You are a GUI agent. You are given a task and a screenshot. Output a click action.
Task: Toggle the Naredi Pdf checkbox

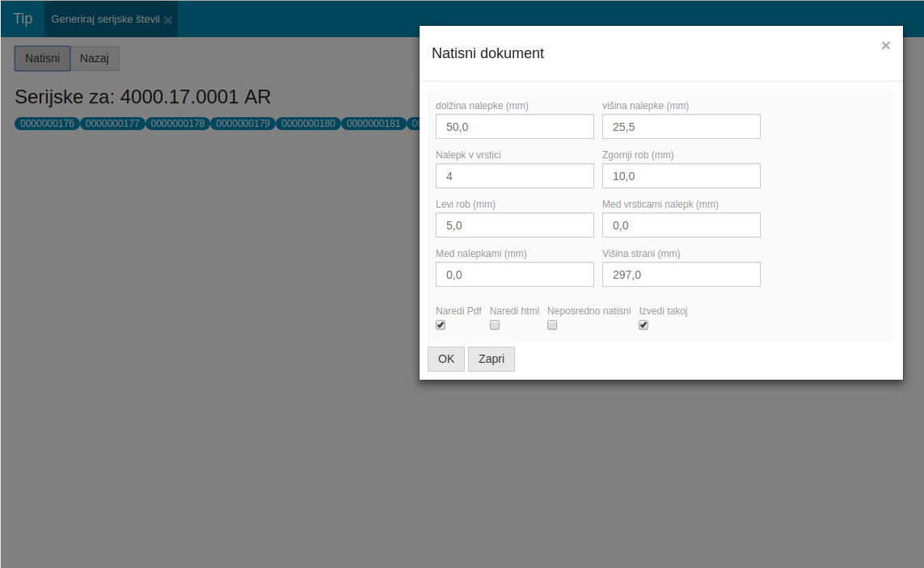point(441,325)
